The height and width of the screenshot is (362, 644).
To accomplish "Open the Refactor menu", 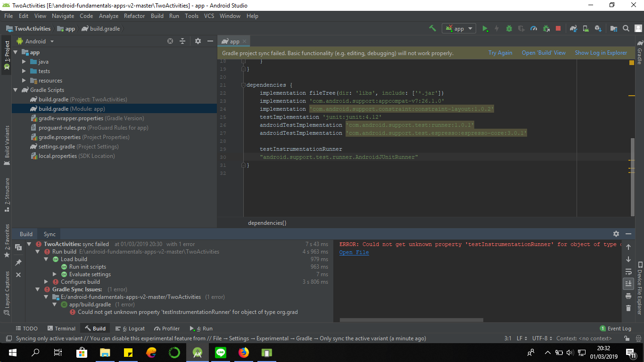I will 134,16.
